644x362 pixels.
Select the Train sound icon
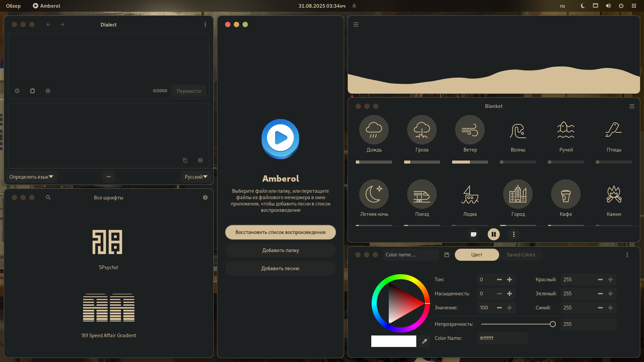point(422,194)
